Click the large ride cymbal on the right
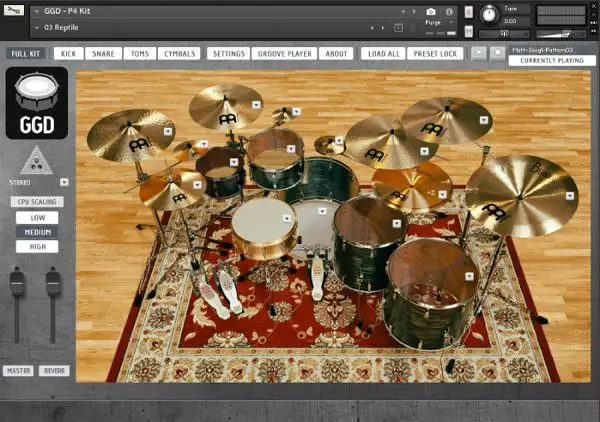600x422 pixels. point(521,194)
